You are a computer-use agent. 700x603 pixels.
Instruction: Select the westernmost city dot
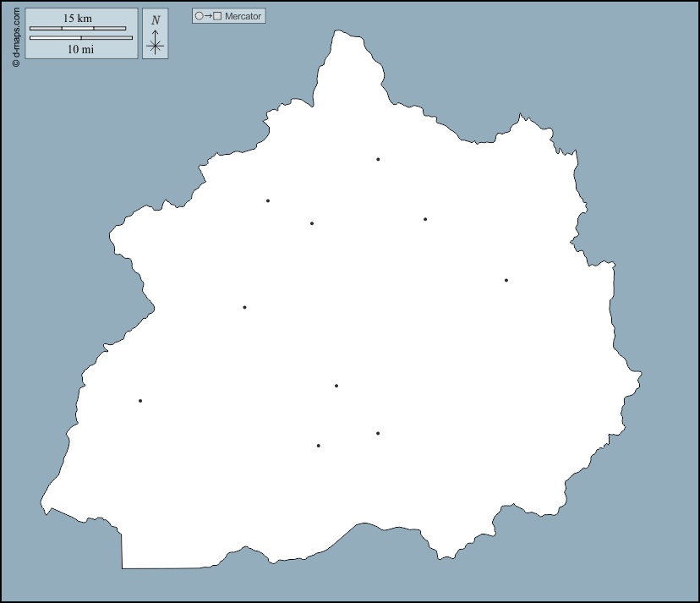click(140, 401)
